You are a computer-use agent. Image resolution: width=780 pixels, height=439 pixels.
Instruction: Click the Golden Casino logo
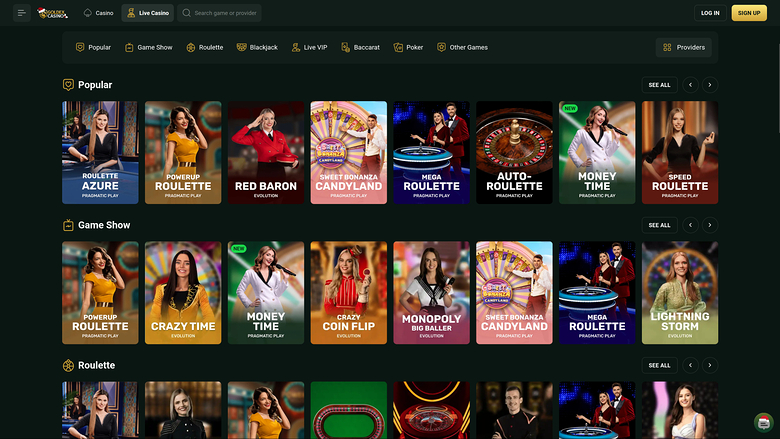tap(53, 13)
